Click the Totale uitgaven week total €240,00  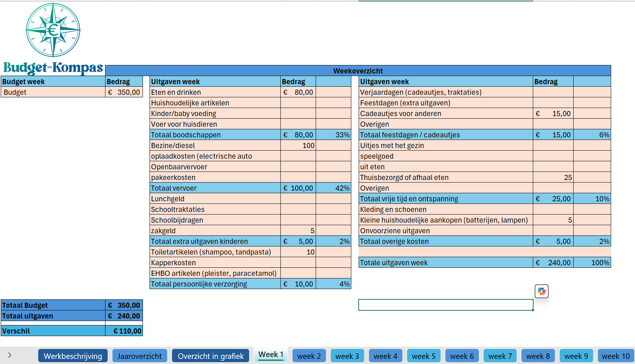553,263
